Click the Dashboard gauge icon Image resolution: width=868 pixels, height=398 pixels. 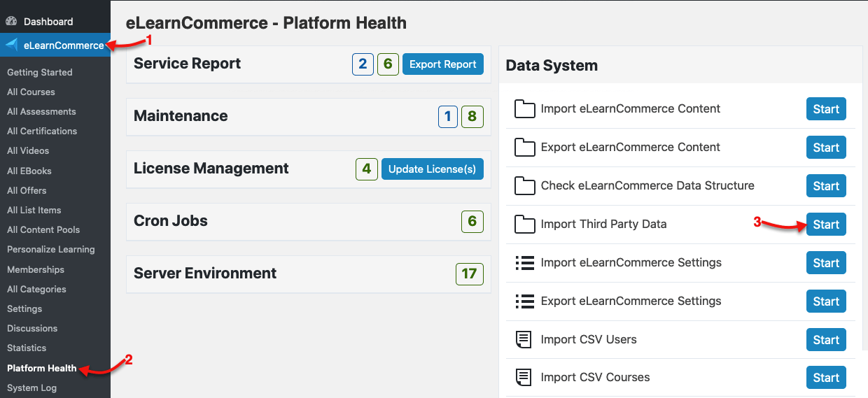click(11, 22)
